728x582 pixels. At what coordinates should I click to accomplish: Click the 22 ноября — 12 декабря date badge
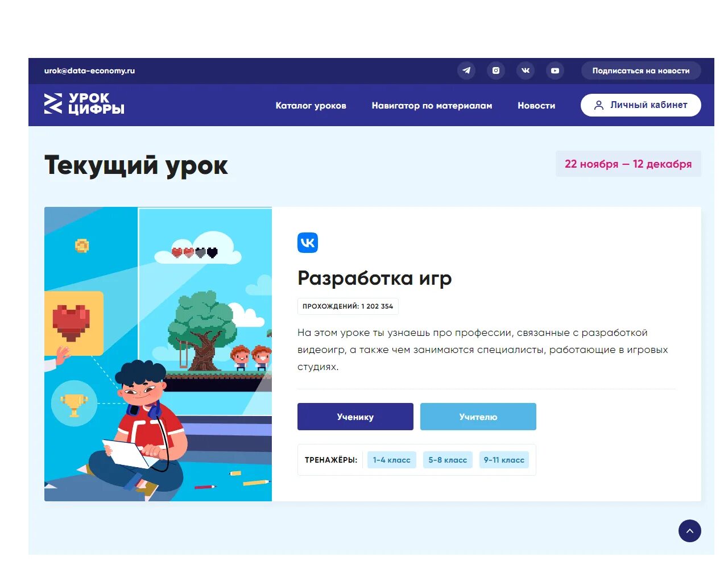click(x=628, y=164)
